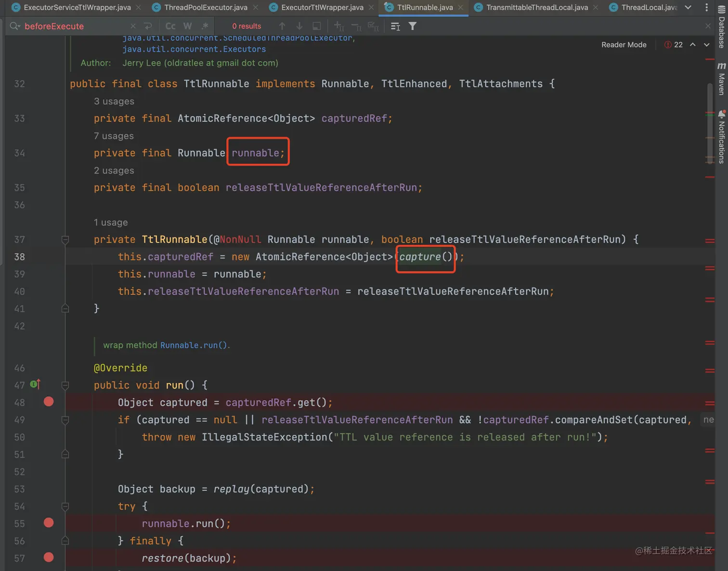The width and height of the screenshot is (728, 571).
Task: Toggle search in selection only
Action: 316,26
